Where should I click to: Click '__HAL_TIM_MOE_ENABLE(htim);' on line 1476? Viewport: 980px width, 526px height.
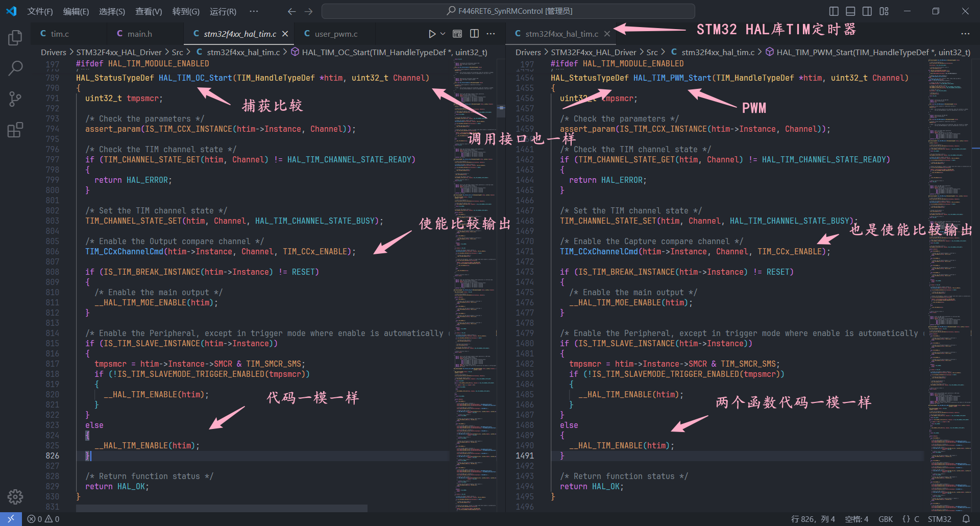pyautogui.click(x=631, y=302)
